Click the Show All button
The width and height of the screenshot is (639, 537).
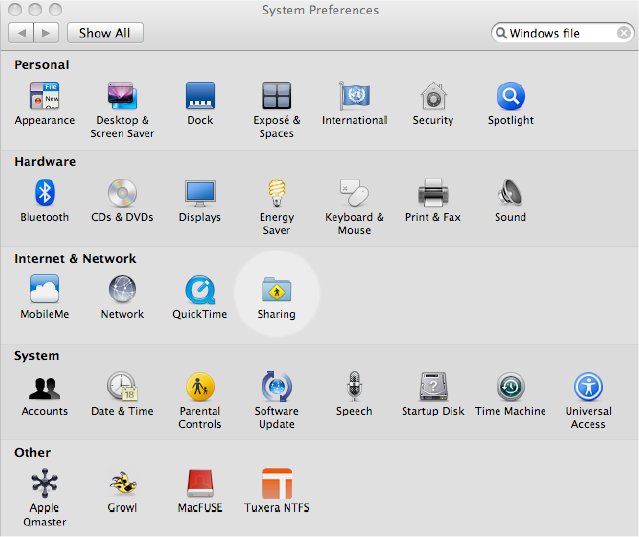[x=105, y=33]
